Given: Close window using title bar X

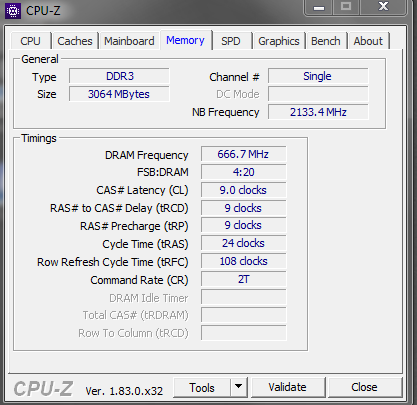Looking at the screenshot, I should 383,7.
